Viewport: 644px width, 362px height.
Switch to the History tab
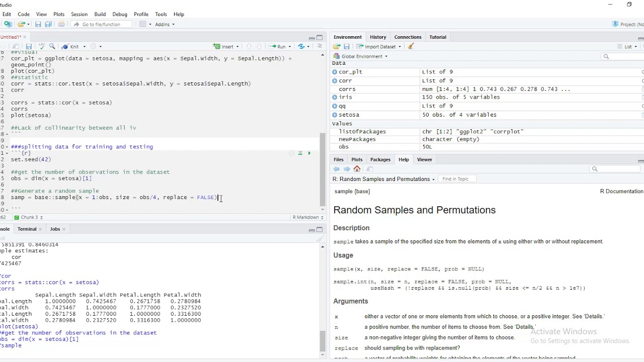point(378,37)
